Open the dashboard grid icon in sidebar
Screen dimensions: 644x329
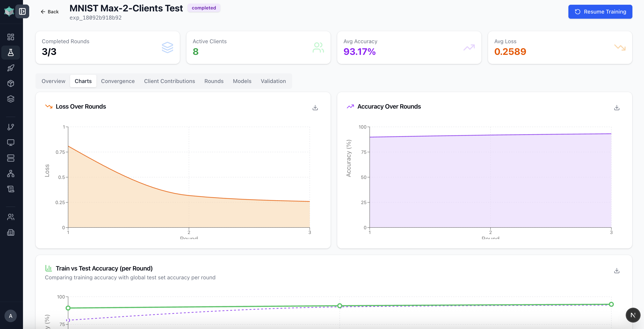point(11,37)
